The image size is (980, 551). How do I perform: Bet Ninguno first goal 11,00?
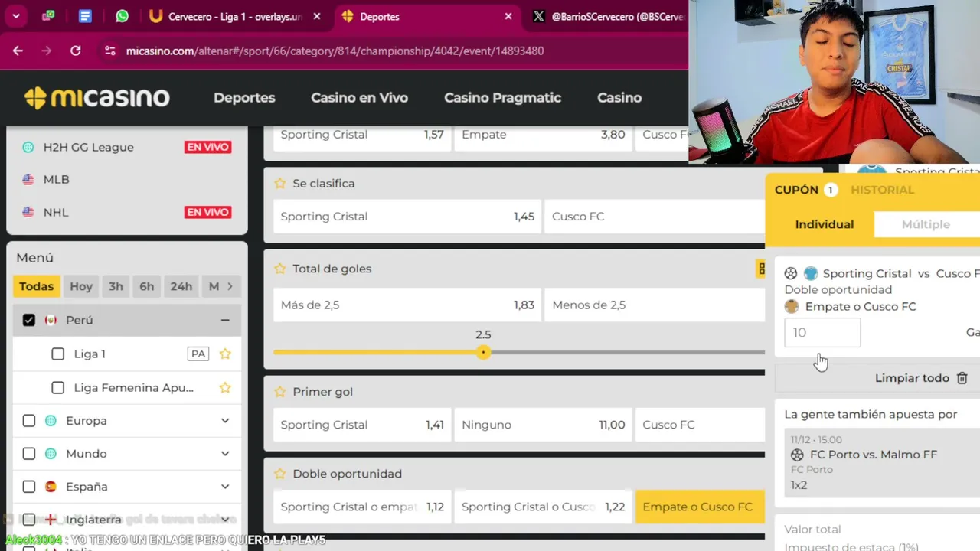[544, 425]
